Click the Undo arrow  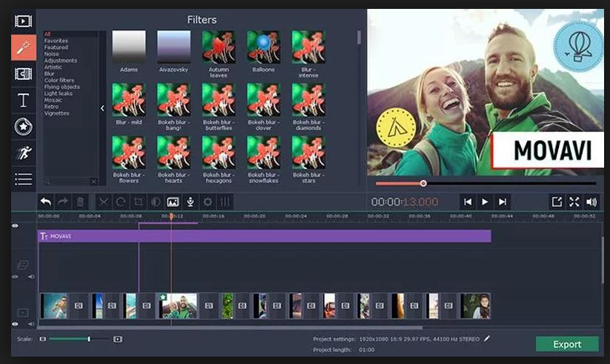46,202
